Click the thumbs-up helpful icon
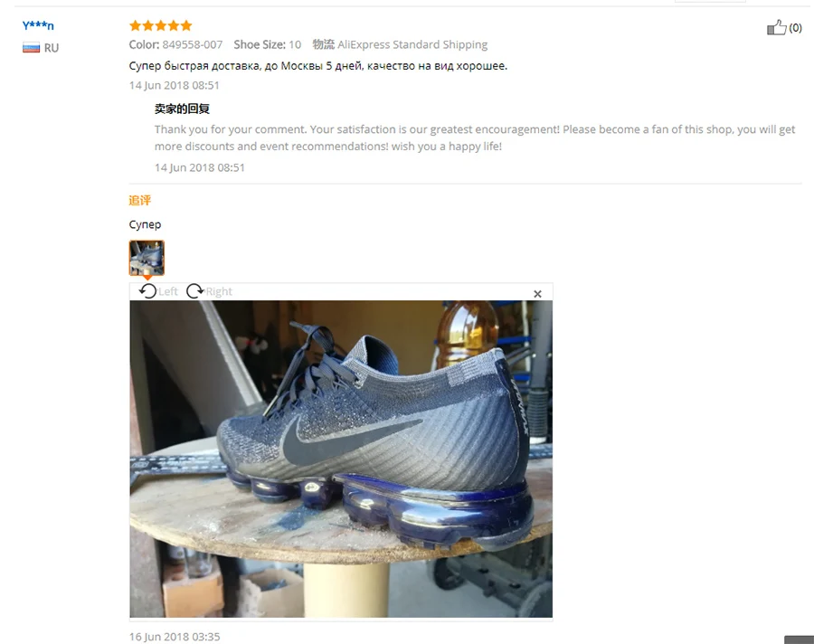The width and height of the screenshot is (814, 644). [776, 27]
